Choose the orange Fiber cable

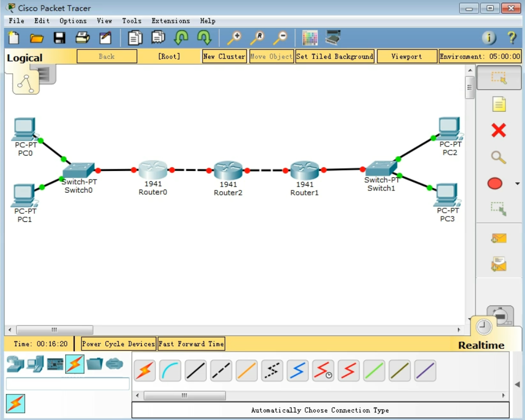(246, 371)
